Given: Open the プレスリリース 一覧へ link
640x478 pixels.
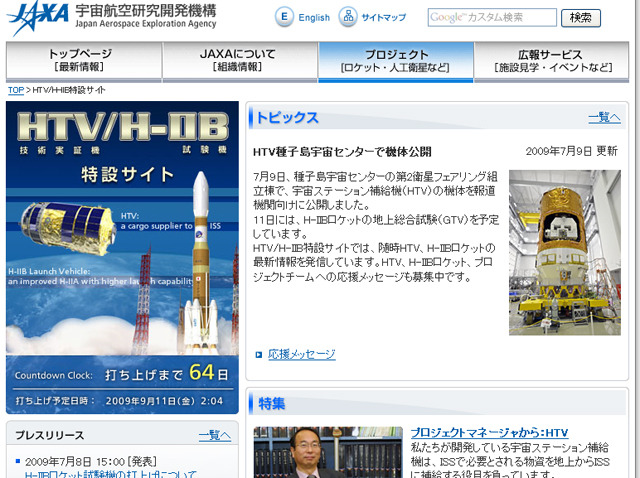Looking at the screenshot, I should tap(215, 435).
